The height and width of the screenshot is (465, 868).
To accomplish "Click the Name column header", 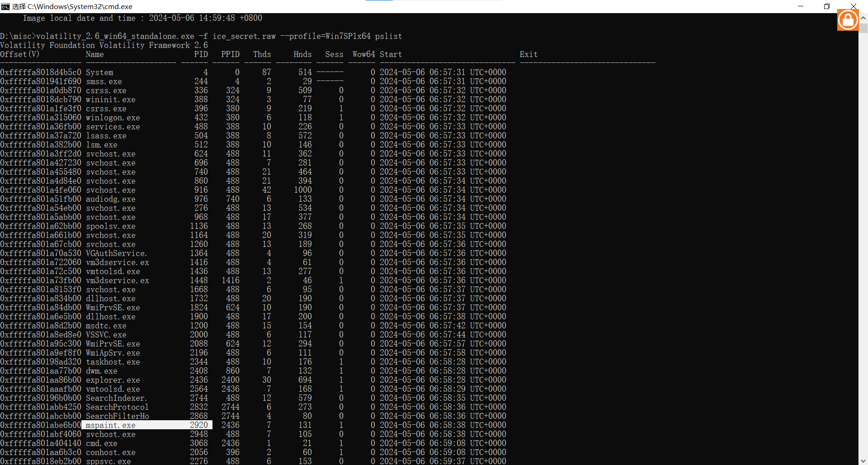I will tap(95, 54).
